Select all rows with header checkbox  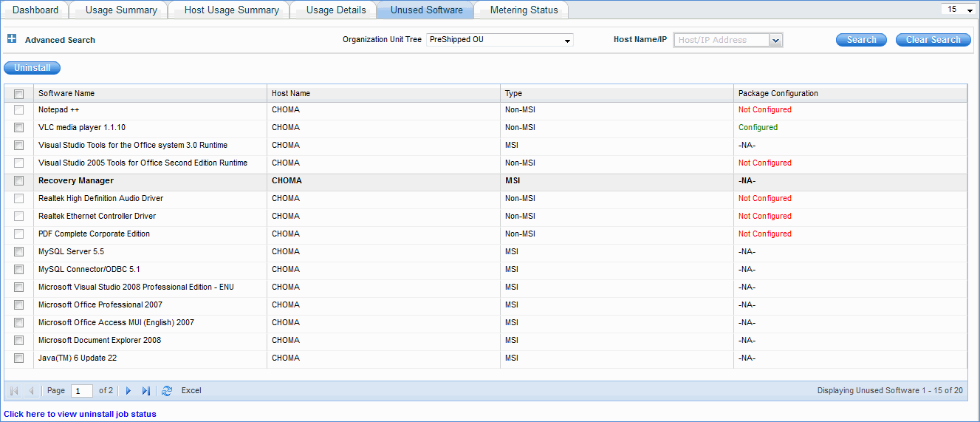pos(19,94)
